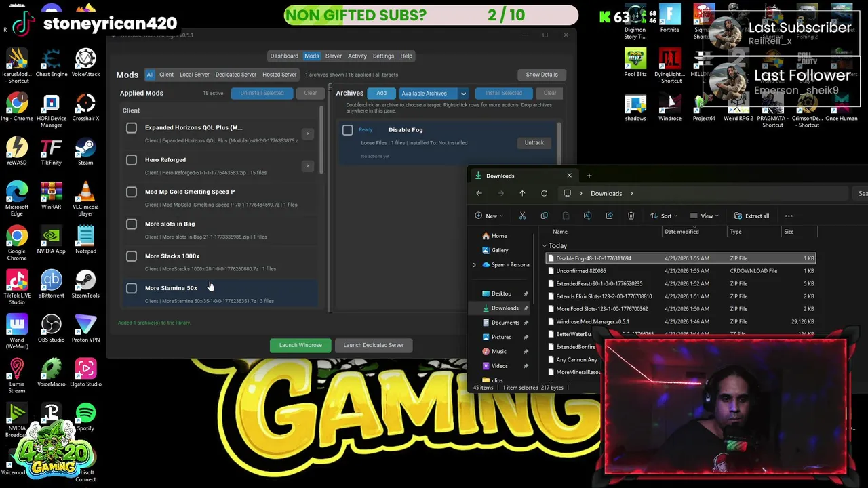868x488 pixels.
Task: Click the Delete trash icon in Explorer
Action: [631, 216]
